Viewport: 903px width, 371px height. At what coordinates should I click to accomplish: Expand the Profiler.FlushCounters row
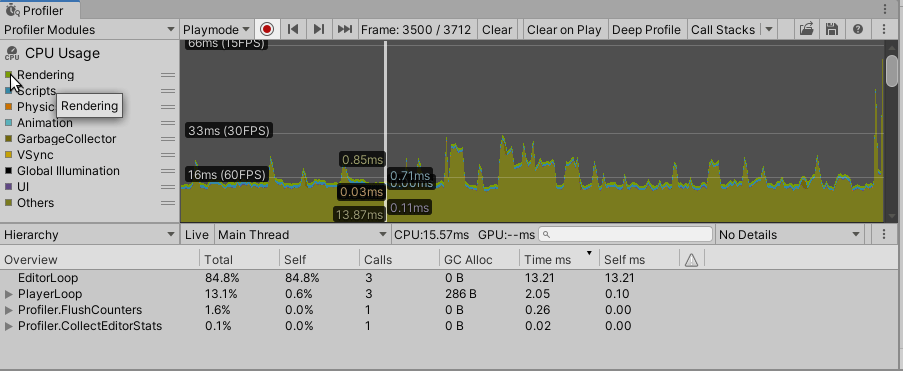(x=9, y=310)
